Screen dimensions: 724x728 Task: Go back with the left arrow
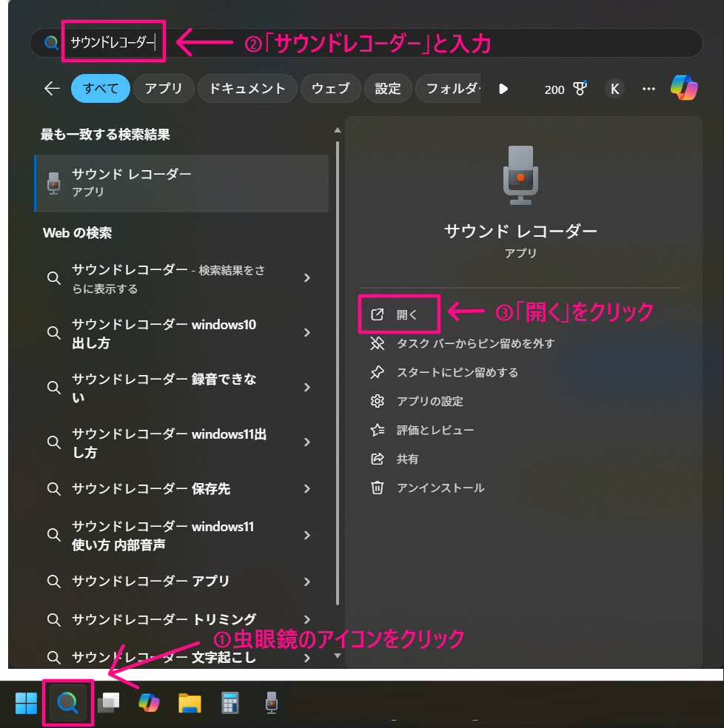pyautogui.click(x=52, y=88)
